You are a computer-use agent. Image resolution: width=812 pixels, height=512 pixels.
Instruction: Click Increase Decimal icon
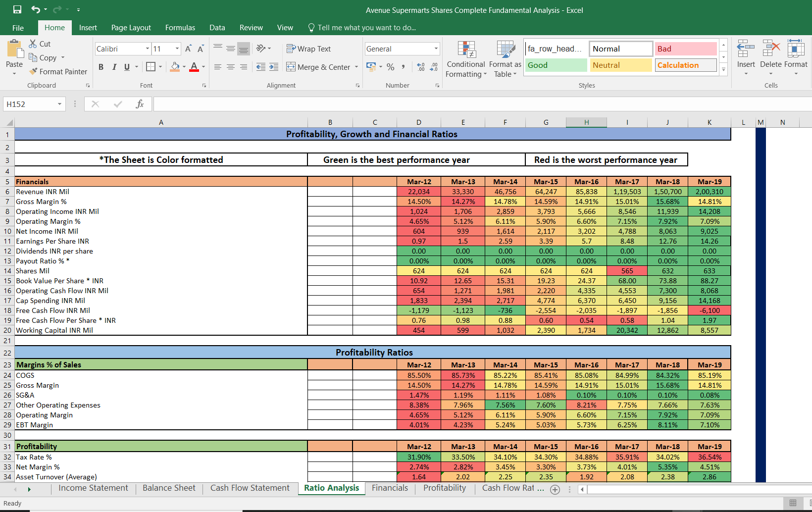421,66
